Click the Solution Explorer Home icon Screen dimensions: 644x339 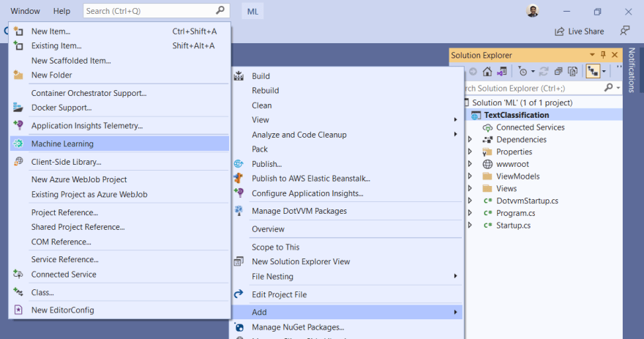(x=487, y=72)
